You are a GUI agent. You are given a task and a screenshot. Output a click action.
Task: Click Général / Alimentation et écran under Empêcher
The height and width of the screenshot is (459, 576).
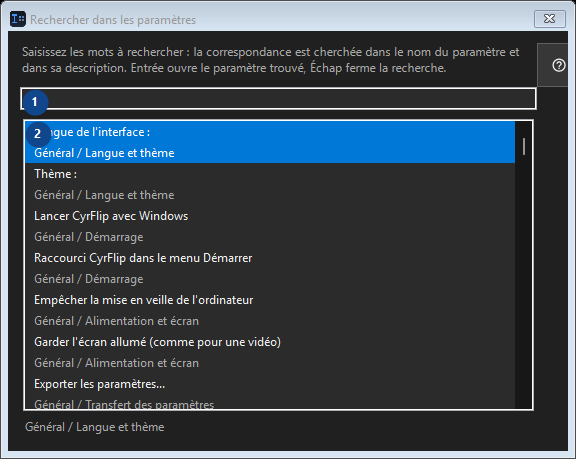click(116, 321)
